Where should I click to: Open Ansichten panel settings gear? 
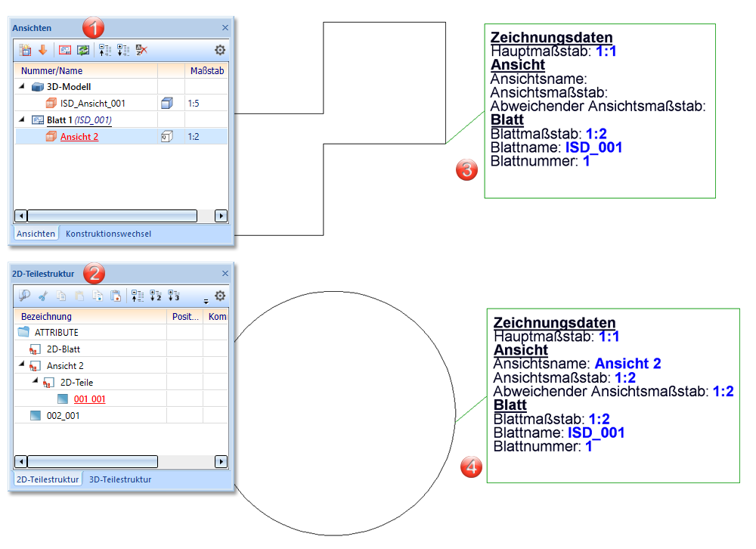point(220,50)
